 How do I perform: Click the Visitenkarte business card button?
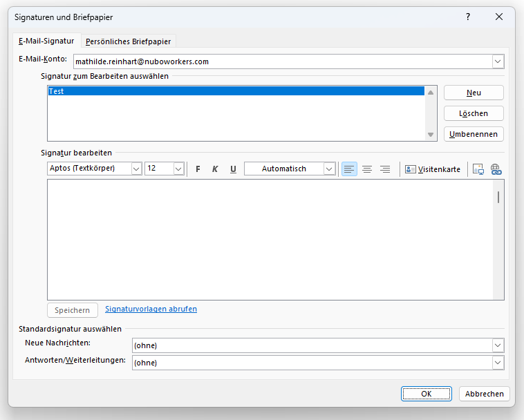(x=433, y=169)
